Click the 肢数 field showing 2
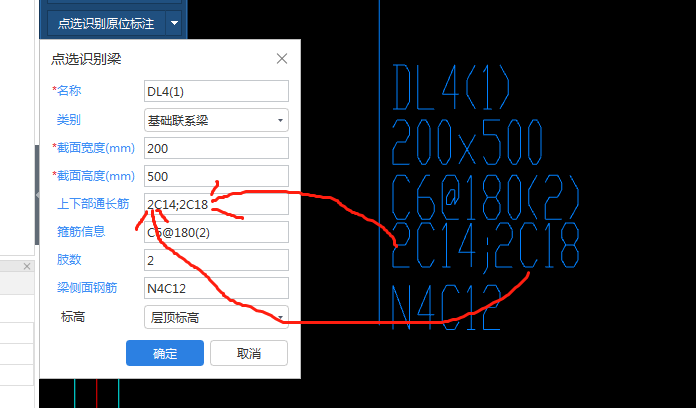The width and height of the screenshot is (696, 408). click(216, 260)
